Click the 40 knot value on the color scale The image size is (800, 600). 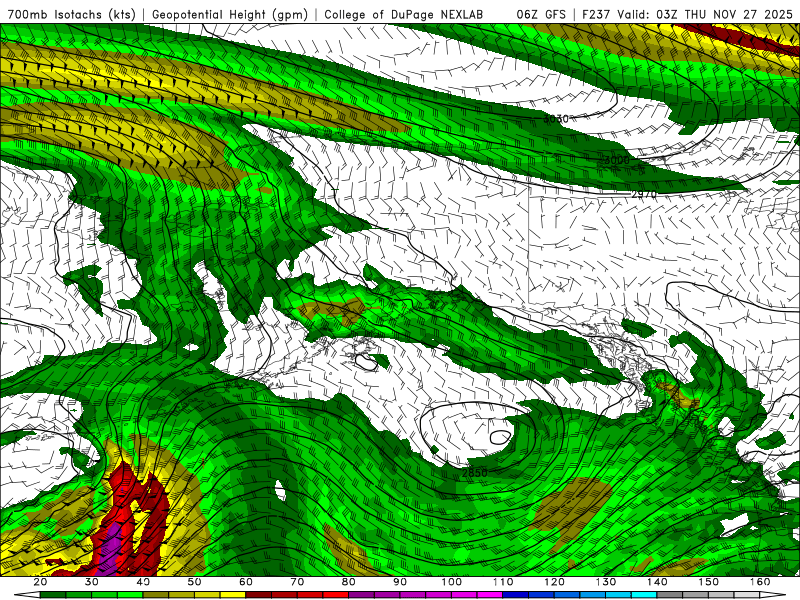point(143,582)
